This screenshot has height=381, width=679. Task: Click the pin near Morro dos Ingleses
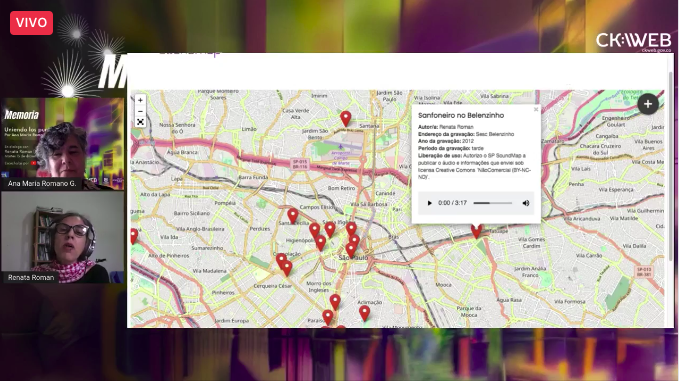[x=335, y=302]
